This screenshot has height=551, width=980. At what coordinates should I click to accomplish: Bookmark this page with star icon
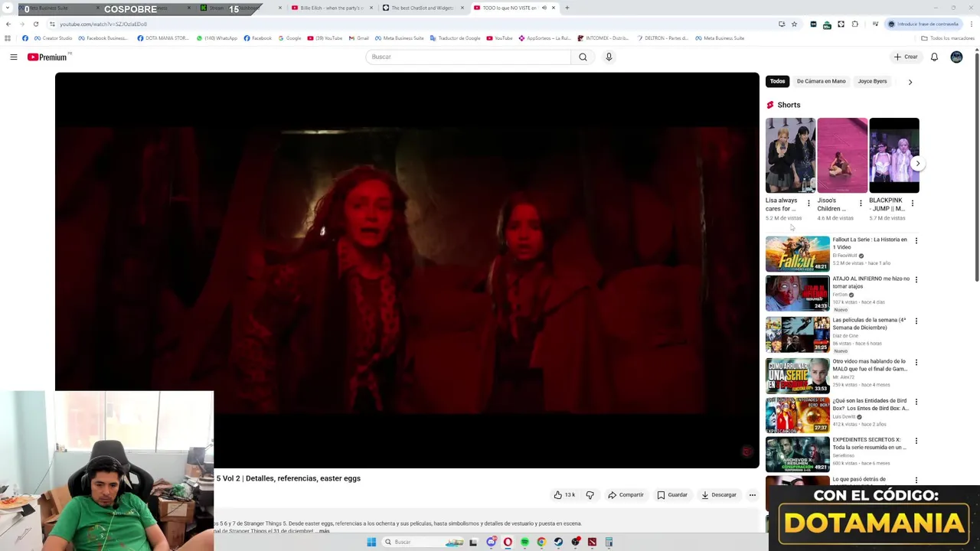point(794,24)
